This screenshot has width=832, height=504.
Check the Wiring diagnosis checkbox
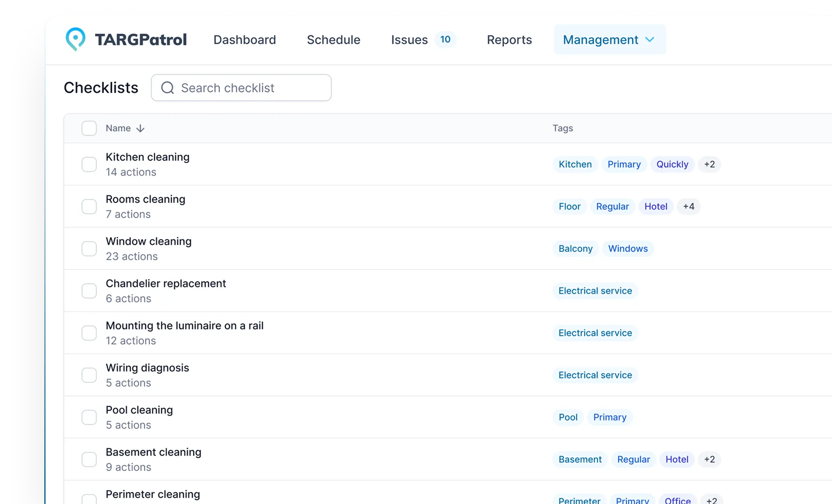[89, 375]
